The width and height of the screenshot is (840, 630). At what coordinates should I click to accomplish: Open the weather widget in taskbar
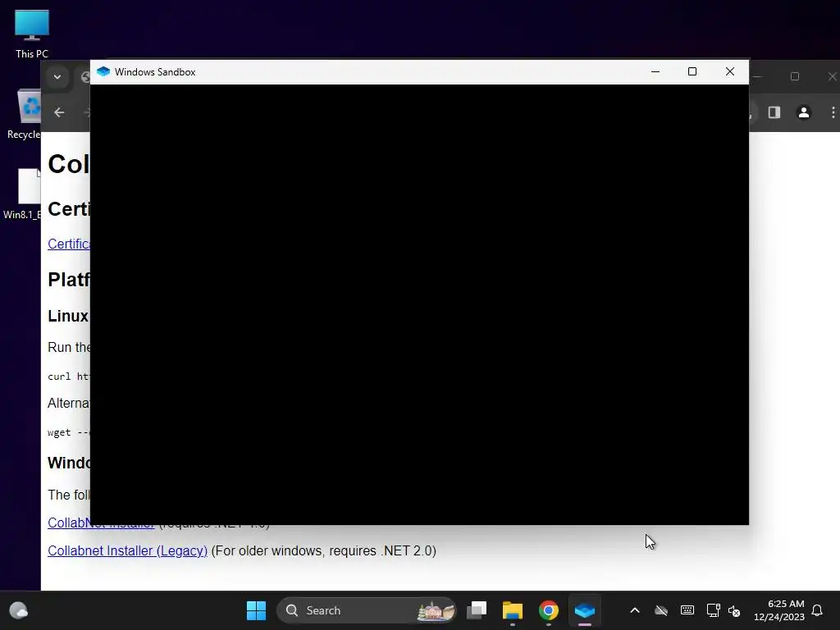coord(19,610)
